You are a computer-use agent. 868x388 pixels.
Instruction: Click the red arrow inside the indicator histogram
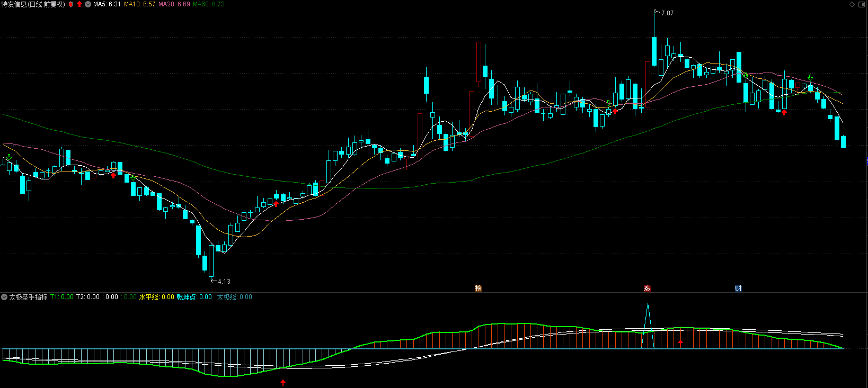[x=680, y=343]
